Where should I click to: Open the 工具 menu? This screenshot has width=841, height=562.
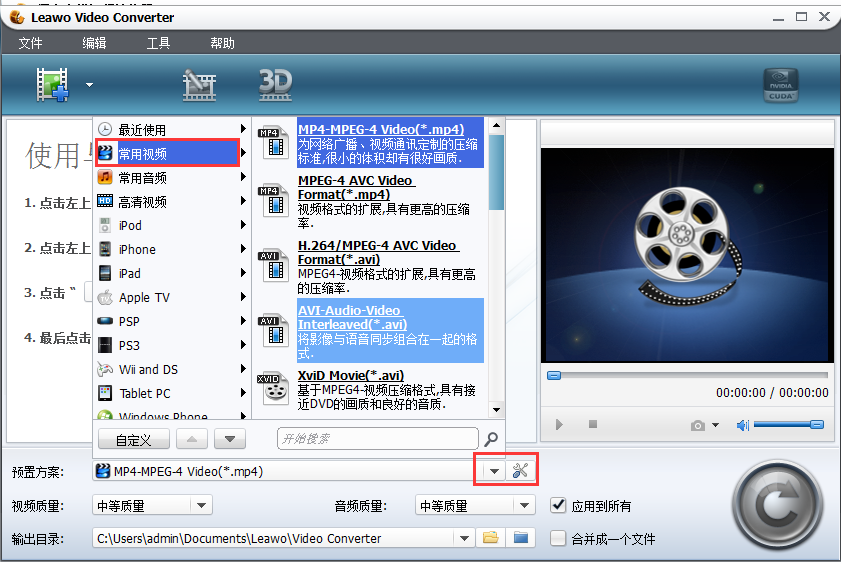tap(158, 43)
